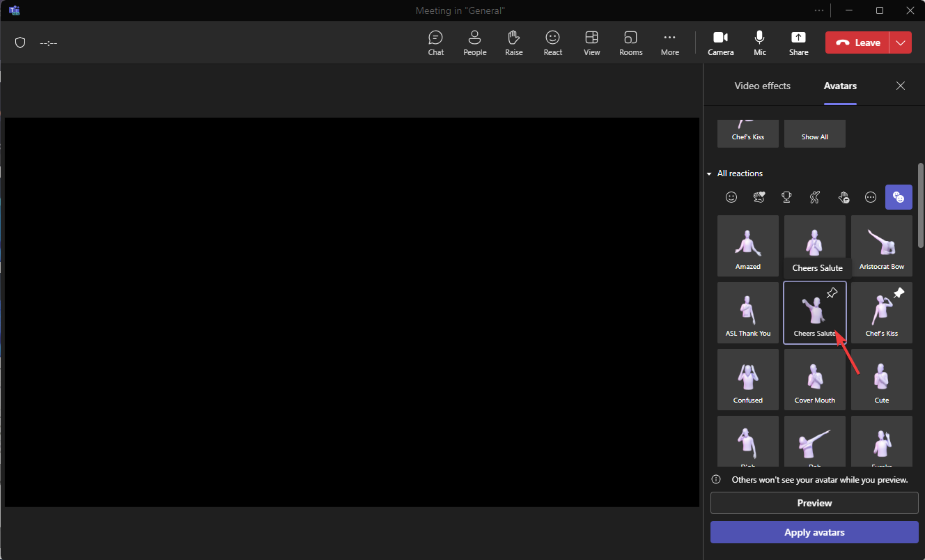This screenshot has width=925, height=560.
Task: Play the Cute avatar reaction
Action: 882,380
